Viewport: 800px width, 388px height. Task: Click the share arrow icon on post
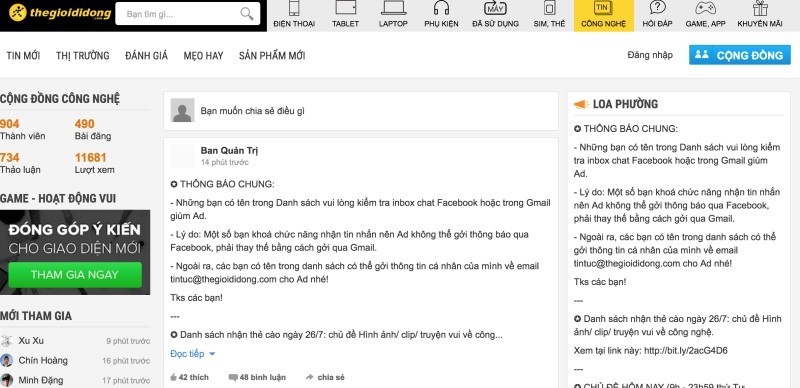point(309,377)
